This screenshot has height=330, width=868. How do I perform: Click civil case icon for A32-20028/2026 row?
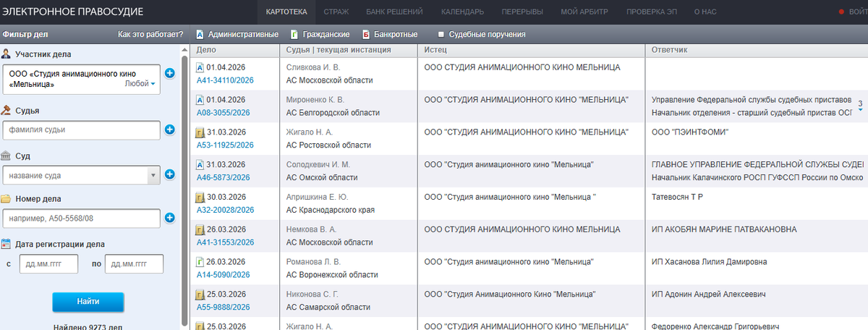pyautogui.click(x=200, y=197)
